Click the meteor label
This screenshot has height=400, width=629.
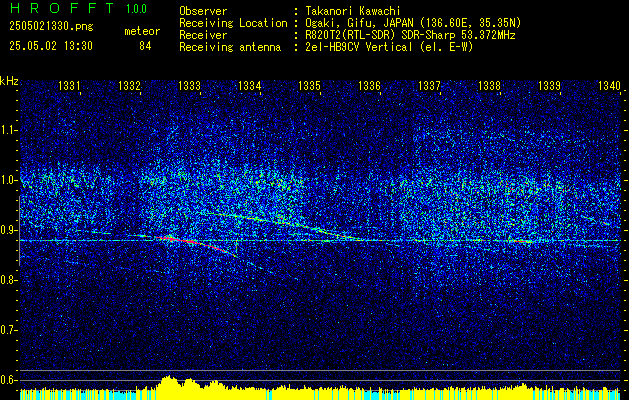(x=142, y=31)
